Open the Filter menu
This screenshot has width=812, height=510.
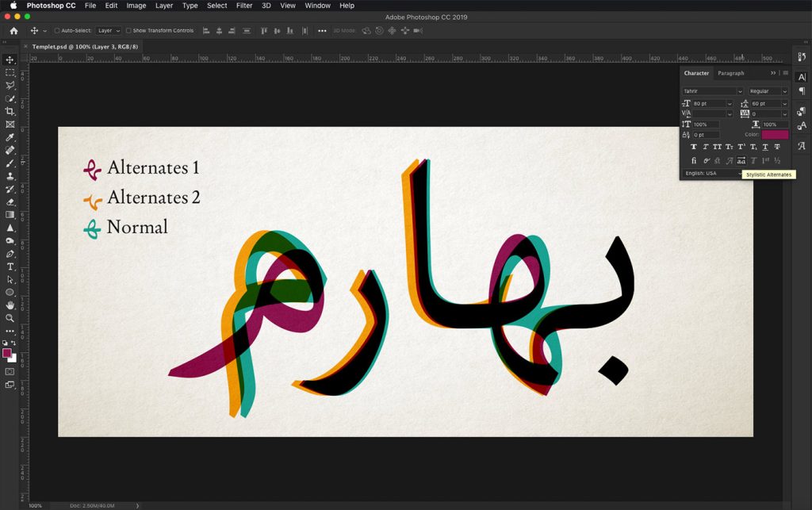(x=244, y=6)
